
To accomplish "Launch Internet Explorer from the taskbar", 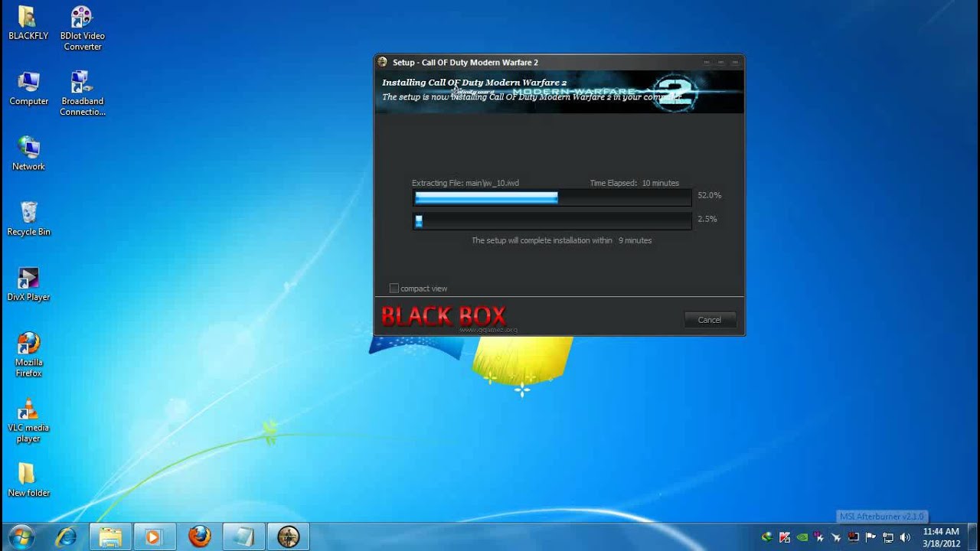I will 66,536.
